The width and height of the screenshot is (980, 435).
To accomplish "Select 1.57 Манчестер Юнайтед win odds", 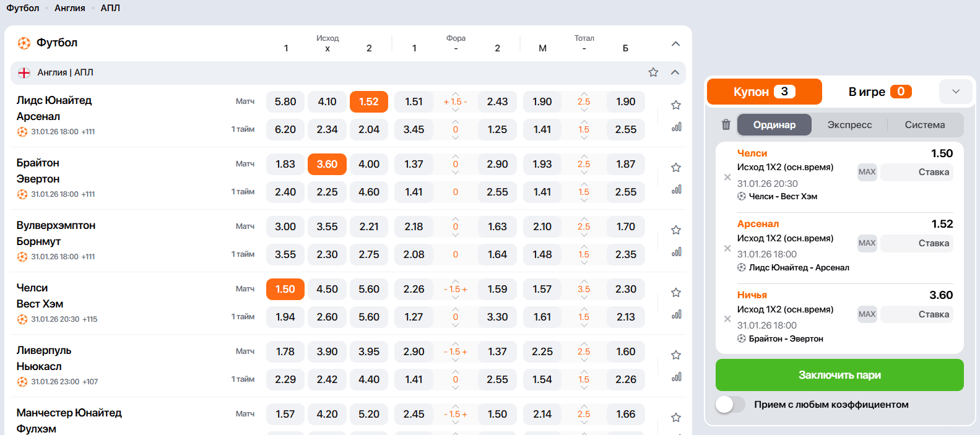I will coord(285,414).
